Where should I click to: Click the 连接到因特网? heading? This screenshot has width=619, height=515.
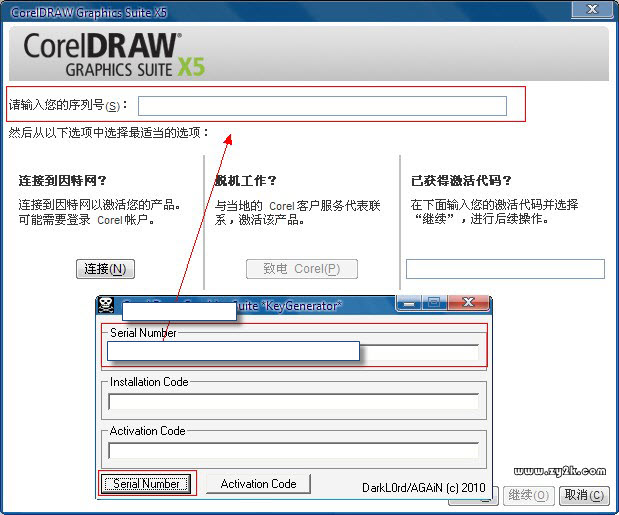[x=62, y=181]
